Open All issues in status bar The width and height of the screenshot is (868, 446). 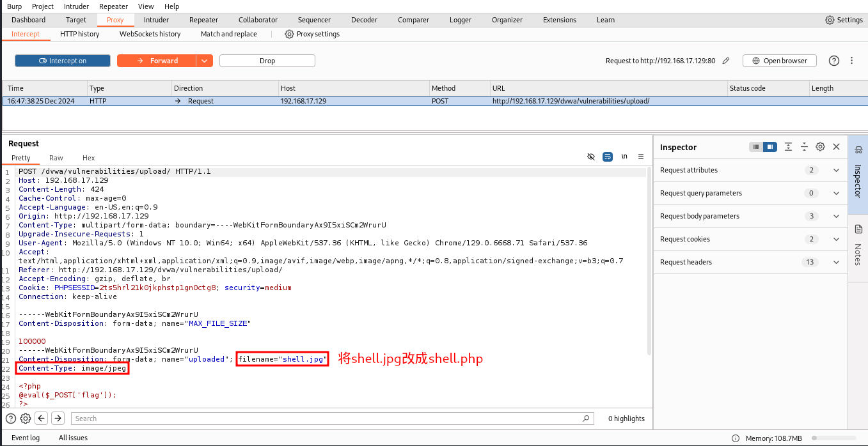tap(73, 438)
